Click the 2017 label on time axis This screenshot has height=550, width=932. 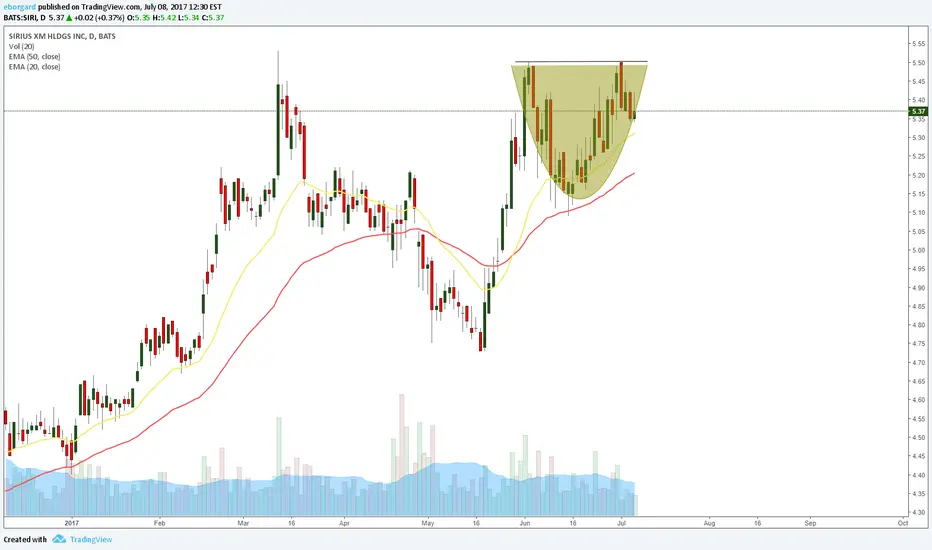point(72,523)
